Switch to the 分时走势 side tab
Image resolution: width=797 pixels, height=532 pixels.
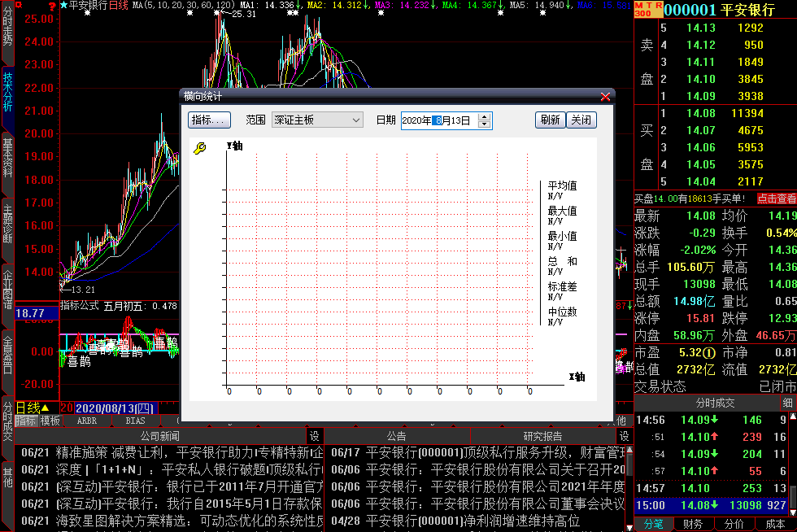[x=7, y=32]
